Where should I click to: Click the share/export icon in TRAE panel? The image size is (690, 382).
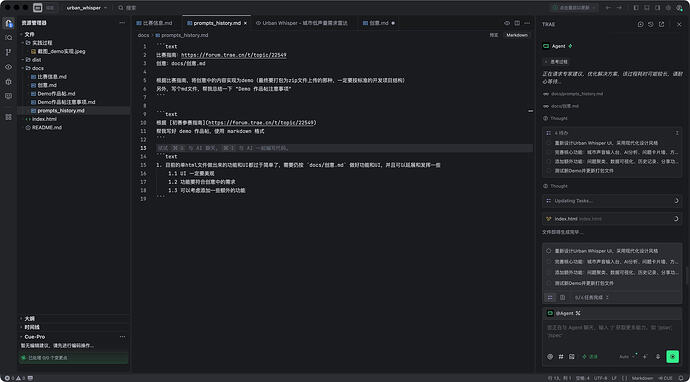coord(661,24)
